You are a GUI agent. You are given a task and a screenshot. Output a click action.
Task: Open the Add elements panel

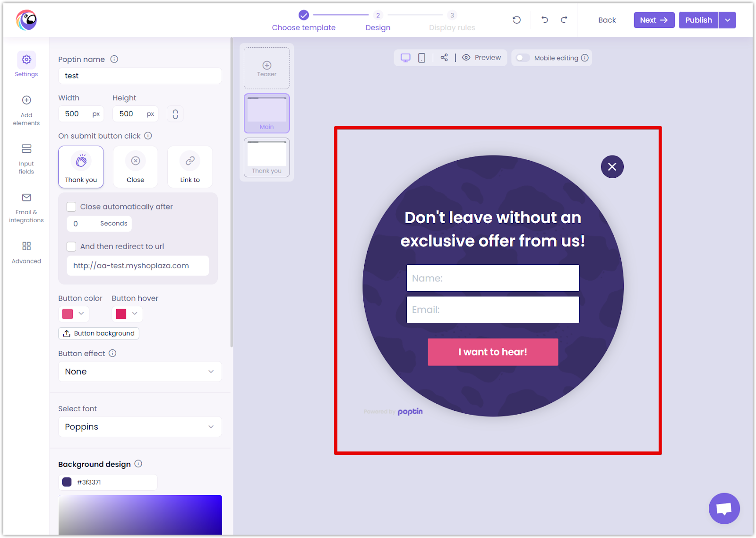(26, 111)
